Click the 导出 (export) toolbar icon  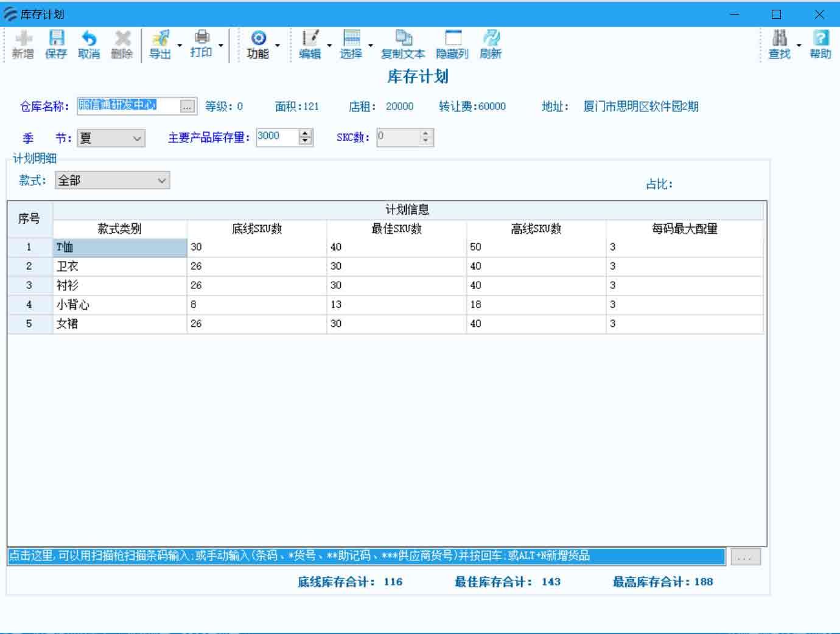pyautogui.click(x=160, y=44)
